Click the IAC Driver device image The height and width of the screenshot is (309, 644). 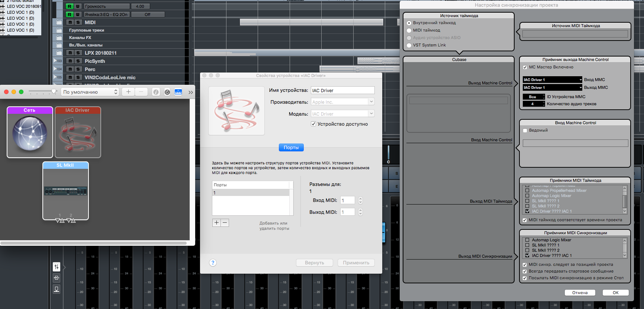(x=236, y=110)
